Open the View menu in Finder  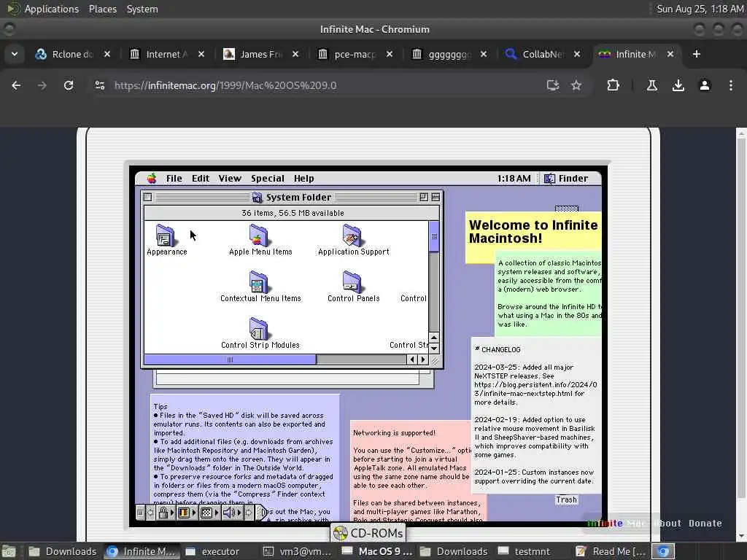pos(230,178)
